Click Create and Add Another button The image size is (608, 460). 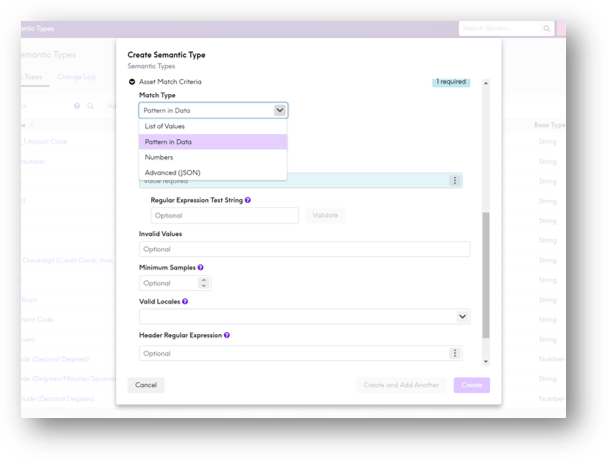click(401, 385)
